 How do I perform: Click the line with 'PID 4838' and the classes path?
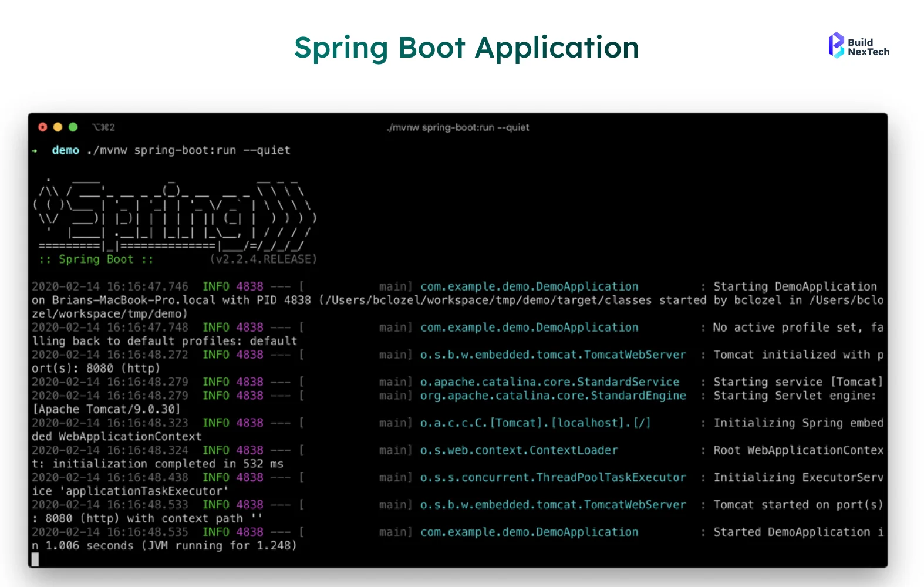(x=458, y=301)
